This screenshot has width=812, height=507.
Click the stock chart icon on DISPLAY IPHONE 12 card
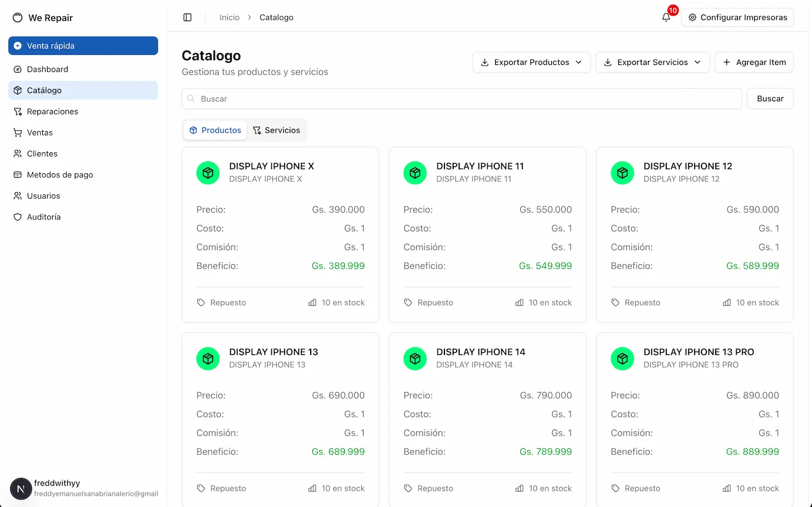(727, 303)
